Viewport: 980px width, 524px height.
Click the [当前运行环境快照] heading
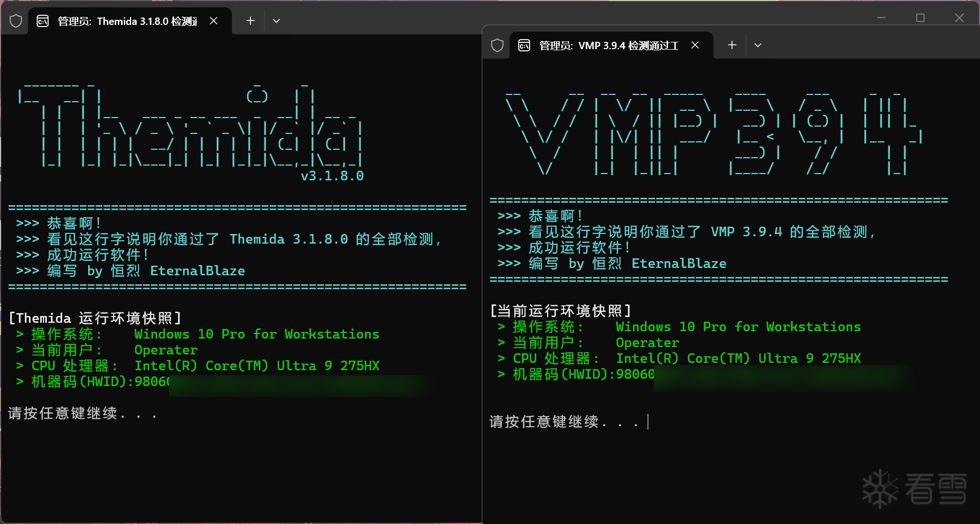click(x=561, y=311)
